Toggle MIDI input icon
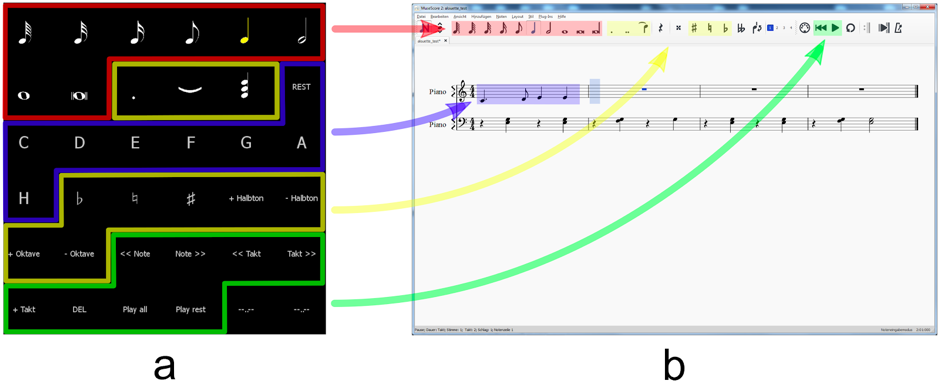The height and width of the screenshot is (381, 939). coord(804,28)
